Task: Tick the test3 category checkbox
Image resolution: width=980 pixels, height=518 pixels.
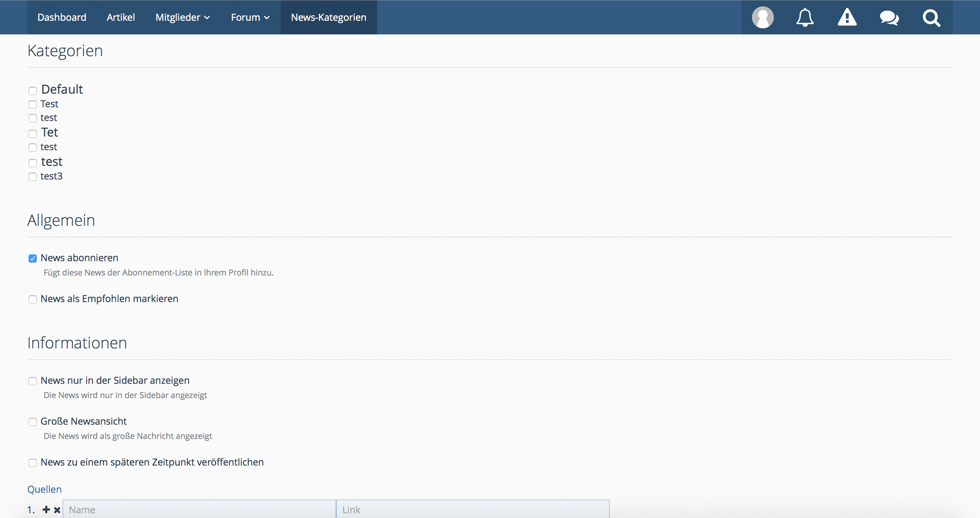Action: point(33,177)
